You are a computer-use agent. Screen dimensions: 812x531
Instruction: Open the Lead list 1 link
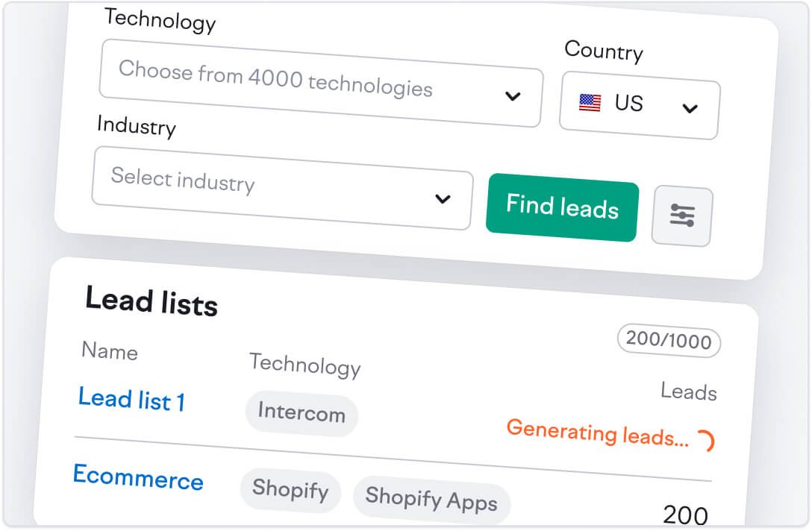click(131, 400)
